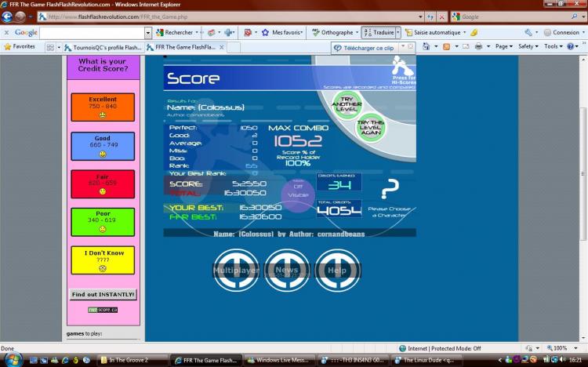This screenshot has width=588, height=367.
Task: Toggle the Traduire button in Google toolbar
Action: [379, 33]
